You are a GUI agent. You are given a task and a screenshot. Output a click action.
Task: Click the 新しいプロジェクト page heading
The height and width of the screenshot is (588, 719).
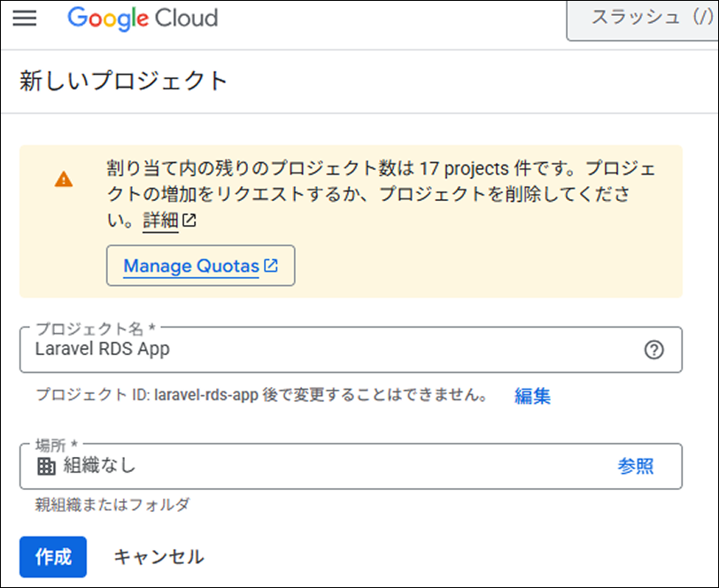(124, 81)
